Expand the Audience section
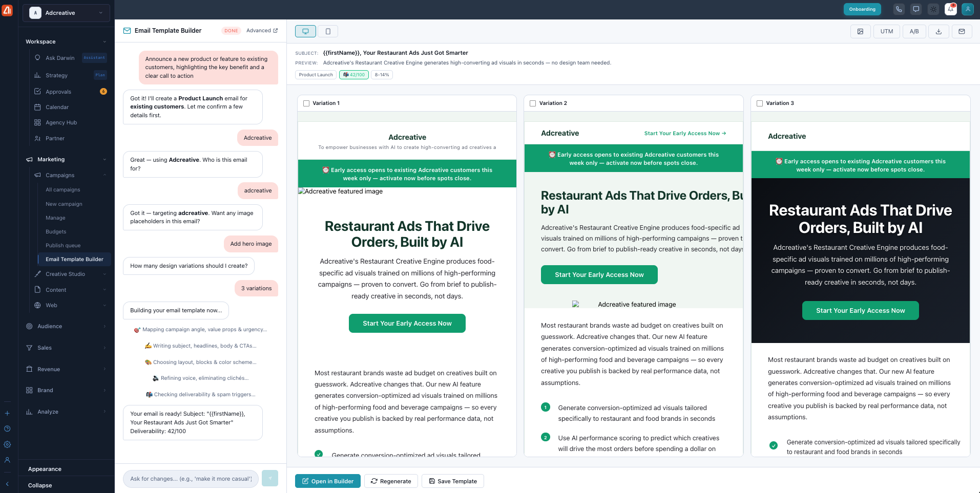This screenshot has width=980, height=493. (x=67, y=326)
